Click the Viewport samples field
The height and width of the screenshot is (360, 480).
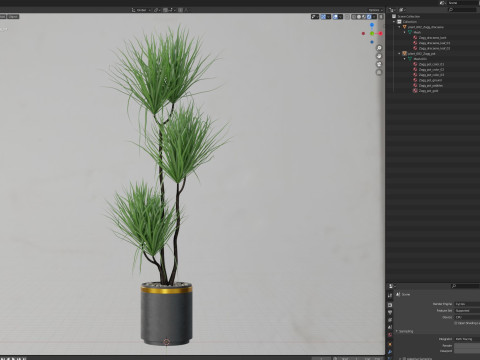467,351
